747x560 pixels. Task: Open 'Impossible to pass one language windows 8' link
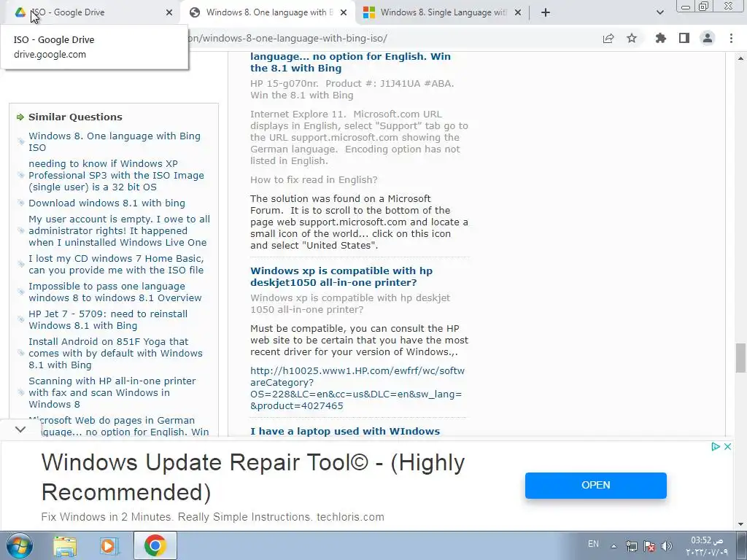(115, 292)
